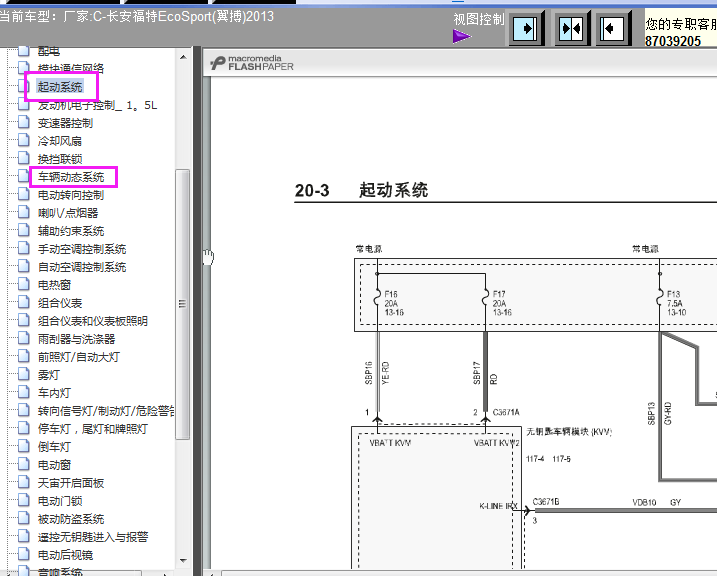Open the 电动后视镜 entry
The image size is (717, 576).
coord(65,555)
